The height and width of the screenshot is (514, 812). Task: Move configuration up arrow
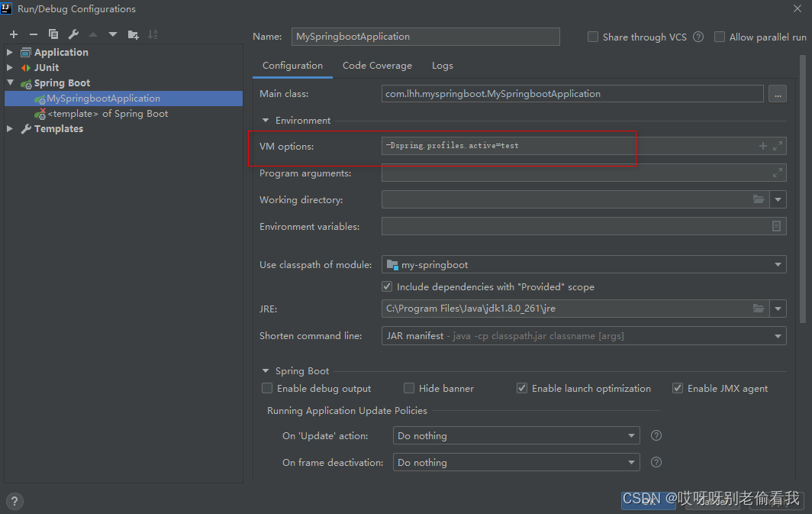click(x=93, y=34)
